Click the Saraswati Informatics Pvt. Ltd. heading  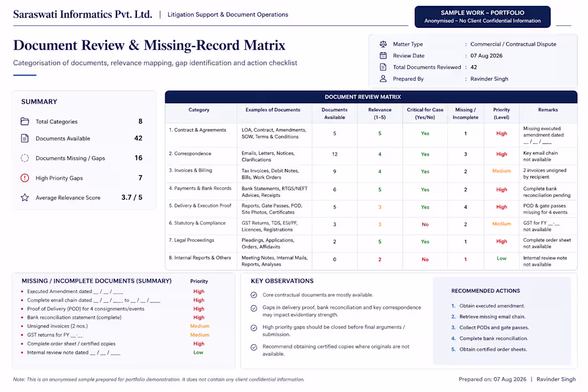click(x=82, y=14)
